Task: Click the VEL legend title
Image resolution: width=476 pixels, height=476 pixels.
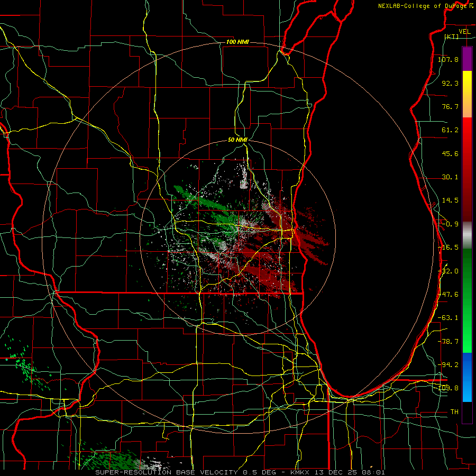Action: tap(464, 32)
